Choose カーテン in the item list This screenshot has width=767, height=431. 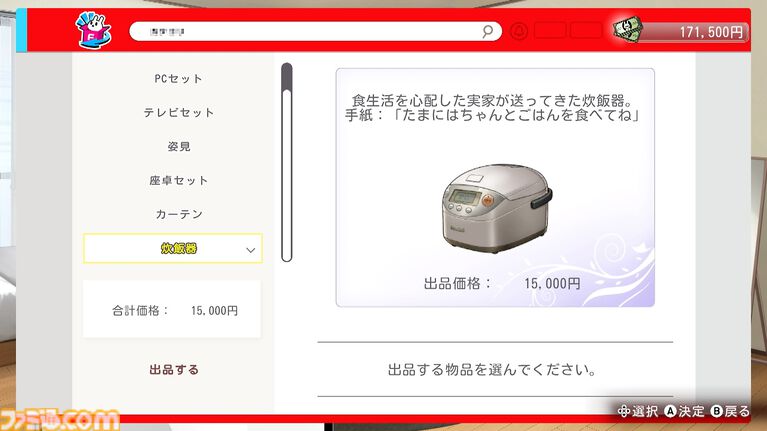pyautogui.click(x=179, y=214)
